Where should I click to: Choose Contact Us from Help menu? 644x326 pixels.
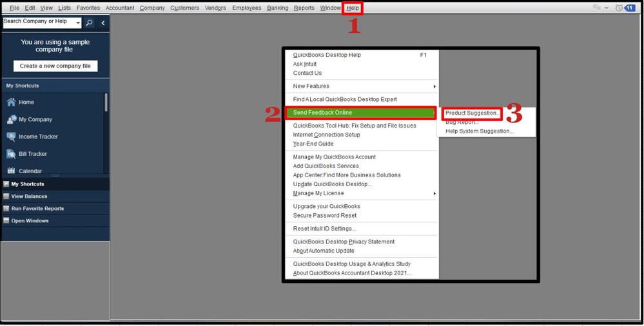362,73
